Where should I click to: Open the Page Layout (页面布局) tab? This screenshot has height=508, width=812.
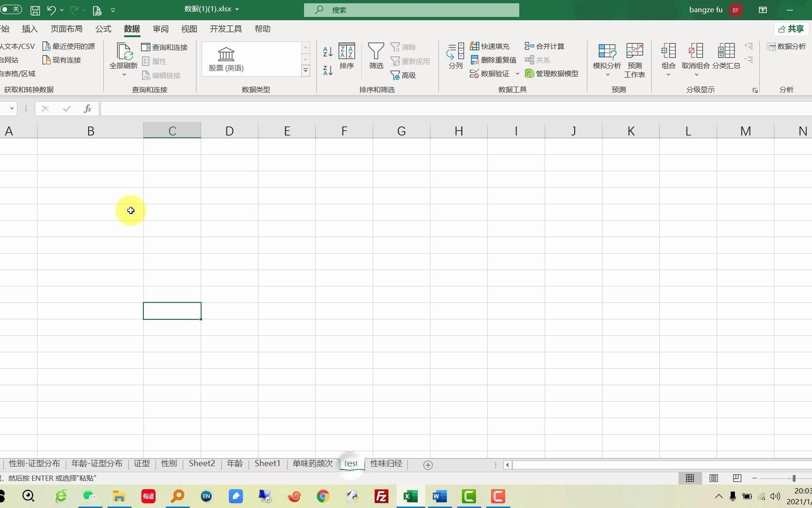coord(66,29)
